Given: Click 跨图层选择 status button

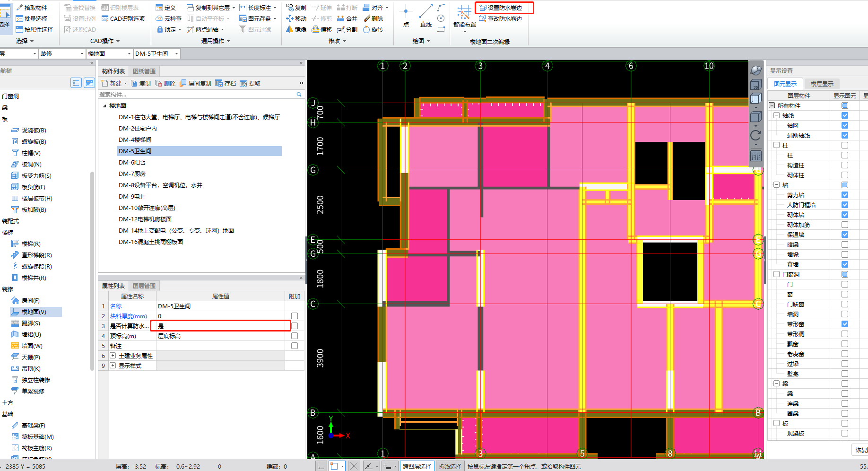Looking at the screenshot, I should click(x=417, y=466).
